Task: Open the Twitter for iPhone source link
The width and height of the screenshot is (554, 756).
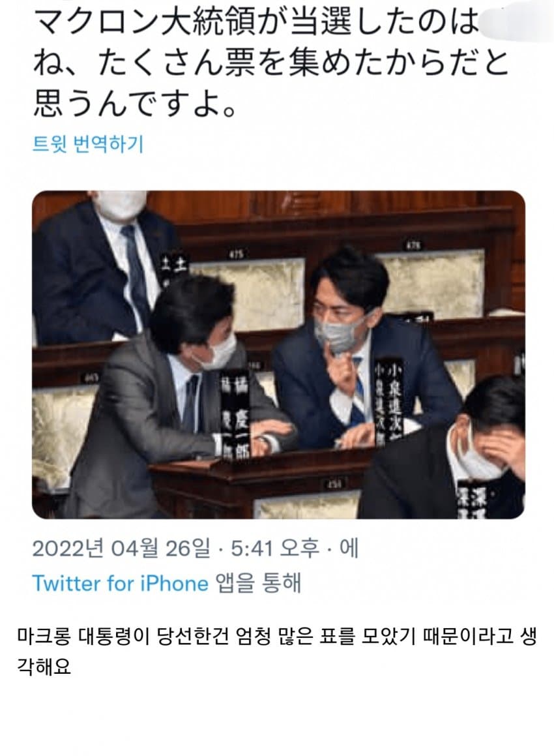Action: tap(120, 583)
